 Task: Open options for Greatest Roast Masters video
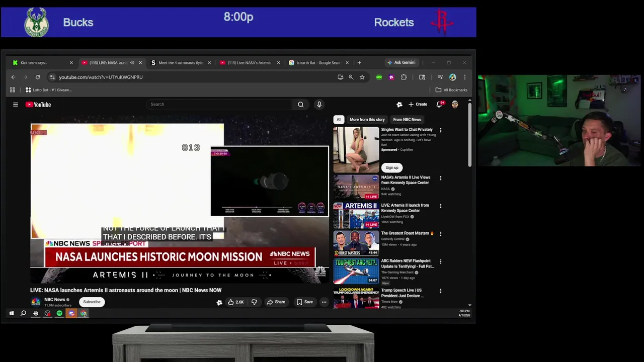pyautogui.click(x=441, y=234)
